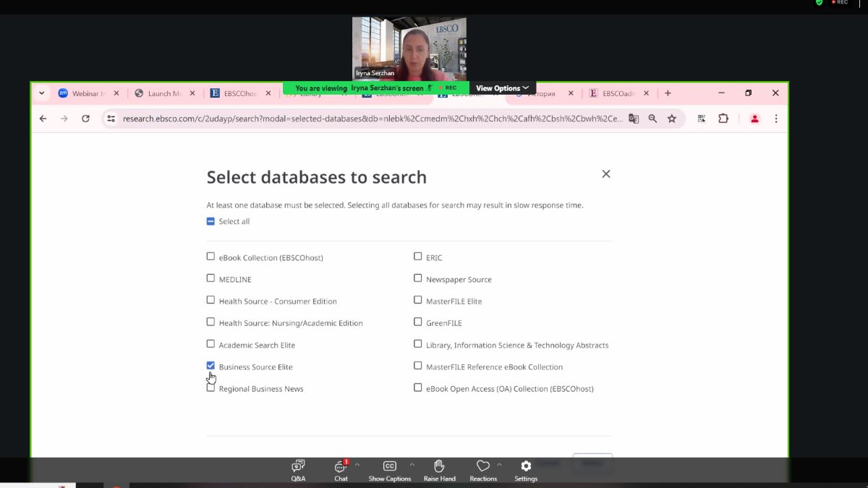Expand the arrow next to Chat

(357, 465)
